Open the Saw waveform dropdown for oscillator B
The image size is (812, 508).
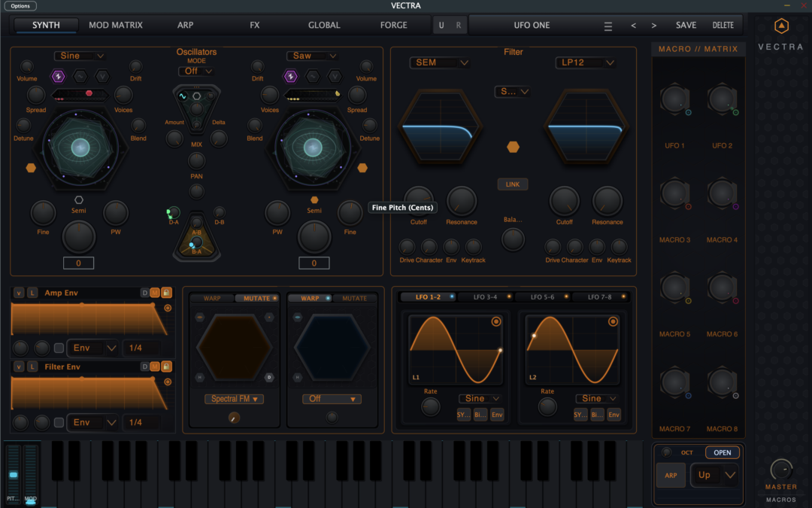coord(312,56)
